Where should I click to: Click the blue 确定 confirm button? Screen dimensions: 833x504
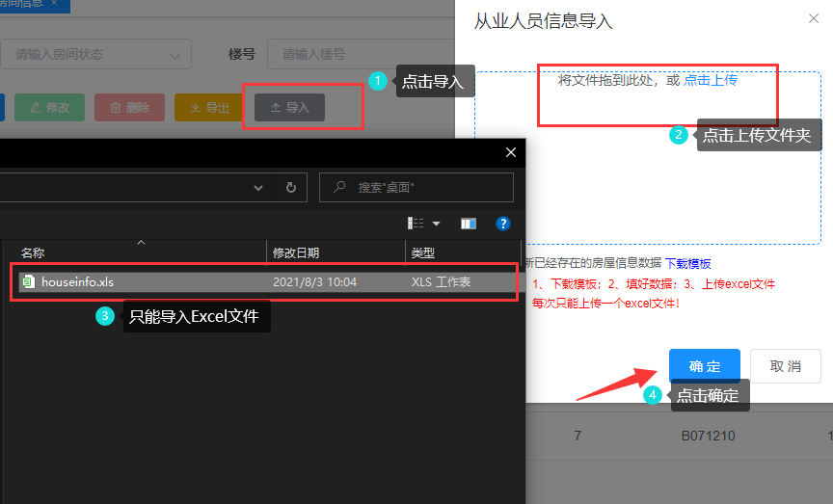[x=705, y=366]
